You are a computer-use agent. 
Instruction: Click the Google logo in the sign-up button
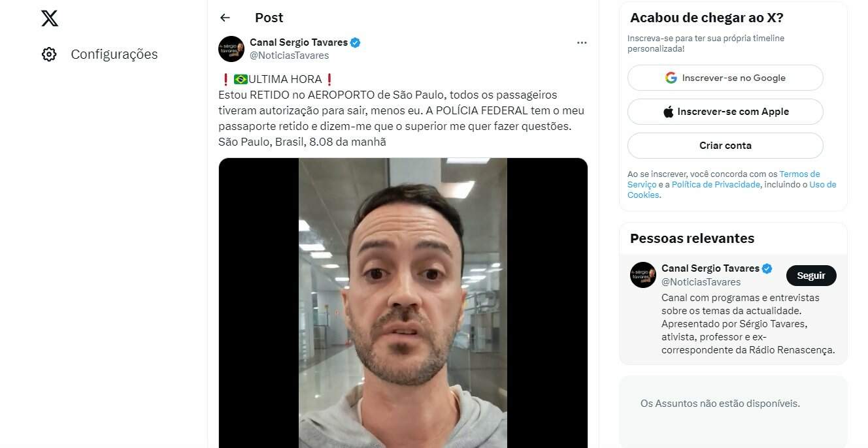(x=671, y=78)
